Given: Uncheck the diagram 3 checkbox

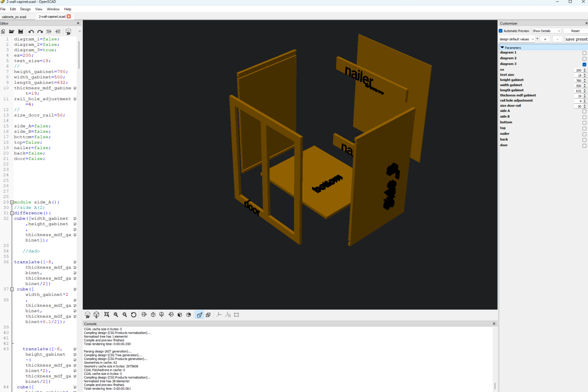Looking at the screenshot, I should pos(584,64).
